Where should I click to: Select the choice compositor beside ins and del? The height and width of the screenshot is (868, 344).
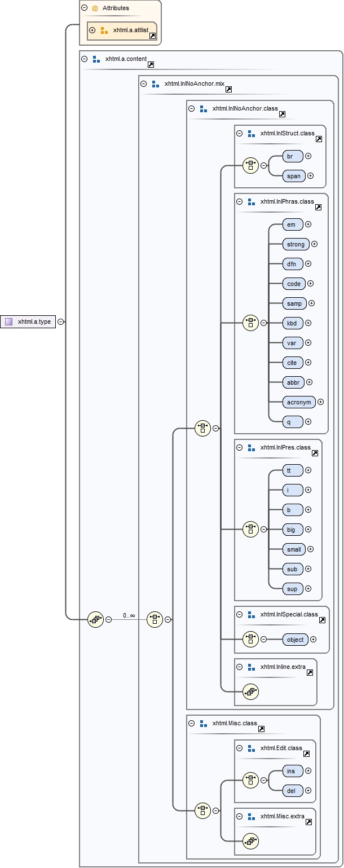(250, 781)
